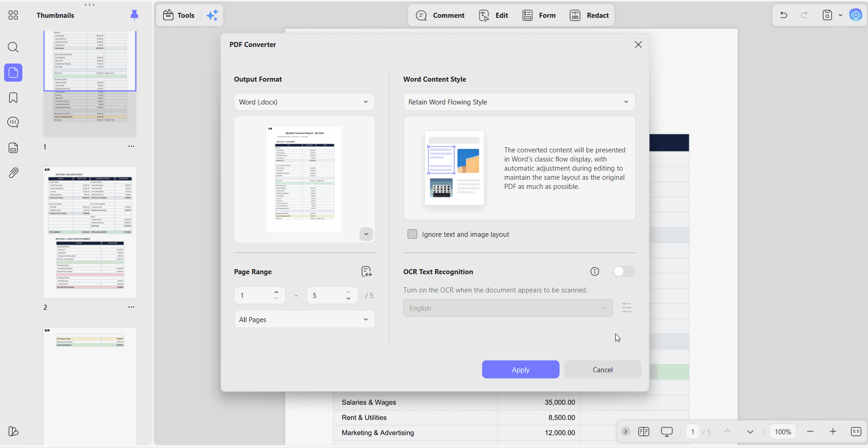Image resolution: width=868 pixels, height=448 pixels.
Task: Open the Bookmarks panel icon
Action: [x=13, y=98]
